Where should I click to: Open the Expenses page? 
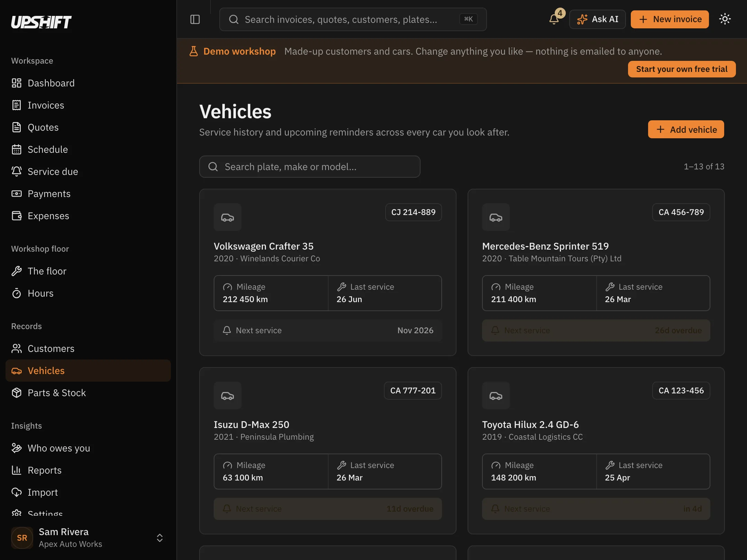(88, 216)
